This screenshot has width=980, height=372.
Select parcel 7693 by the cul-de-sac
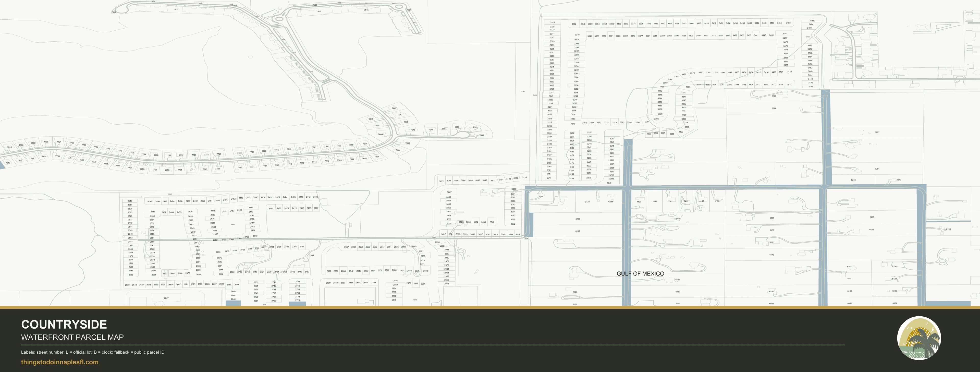click(481, 135)
